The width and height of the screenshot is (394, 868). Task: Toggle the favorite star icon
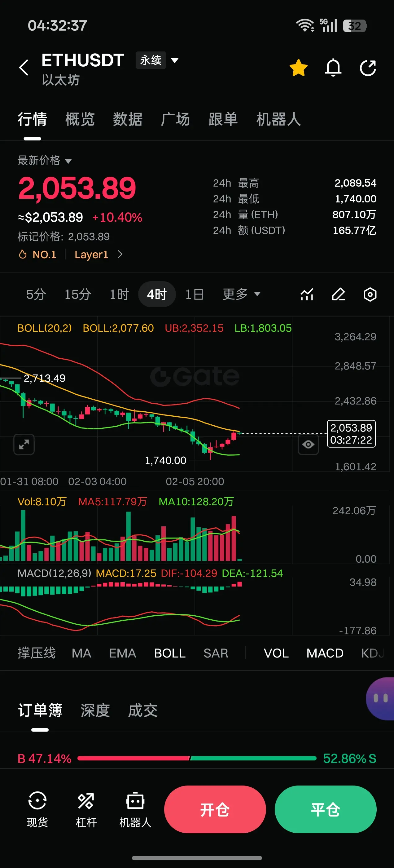[x=298, y=68]
